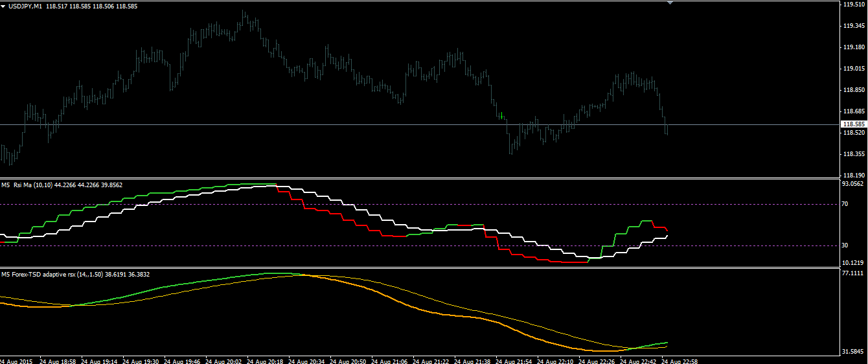
Task: Click time label 24 Aug 19:46
Action: pos(183,360)
